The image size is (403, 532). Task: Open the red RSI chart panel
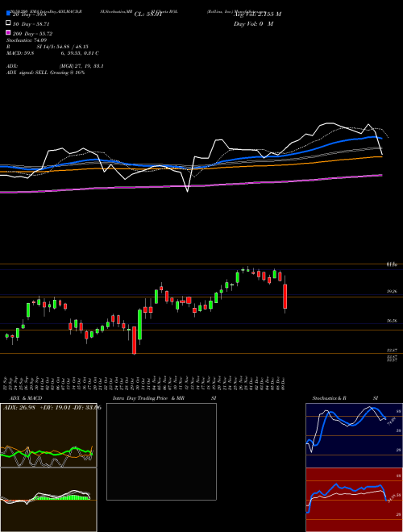point(354,500)
